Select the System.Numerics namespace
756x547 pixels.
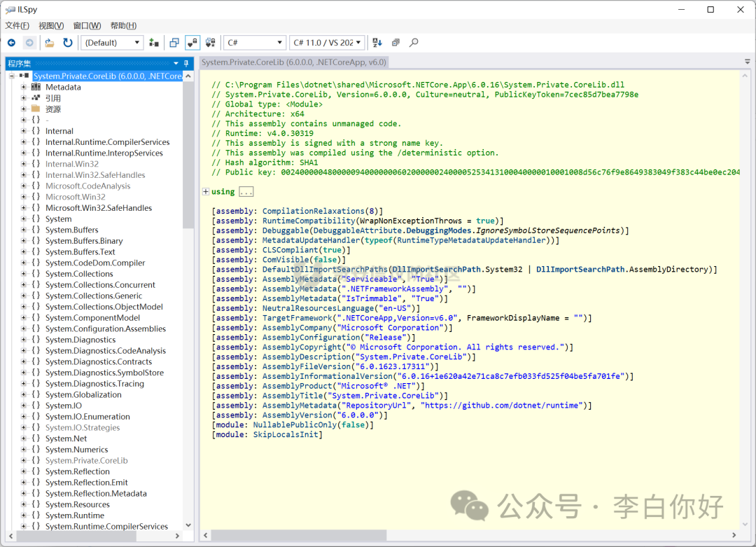(x=77, y=450)
